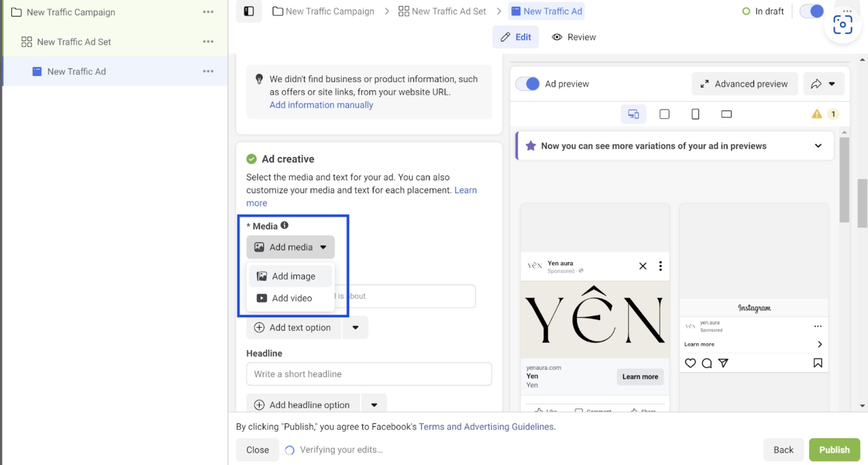
Task: Click the collapse side panel icon near breadcrumb
Action: tap(249, 11)
